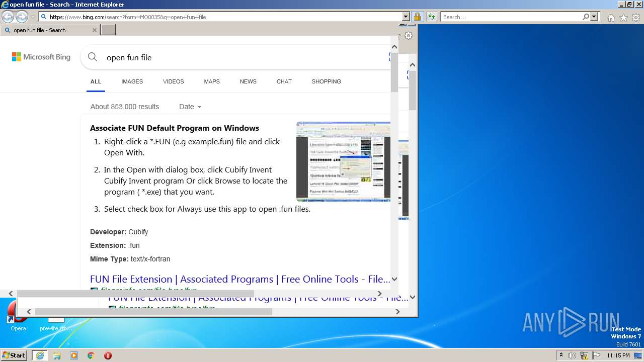
Task: Click the 'About 853.000 results' text
Action: (x=125, y=107)
